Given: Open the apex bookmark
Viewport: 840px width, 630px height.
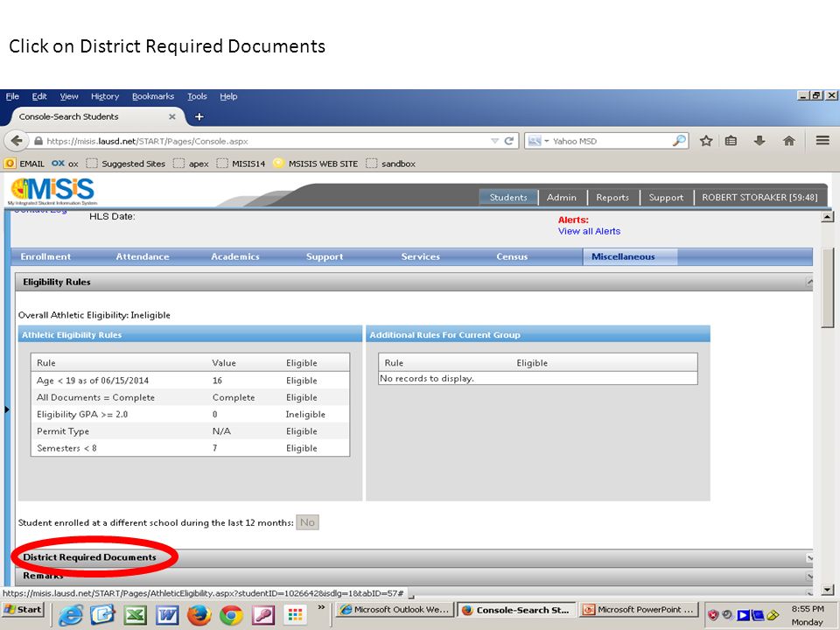Looking at the screenshot, I should (192, 164).
